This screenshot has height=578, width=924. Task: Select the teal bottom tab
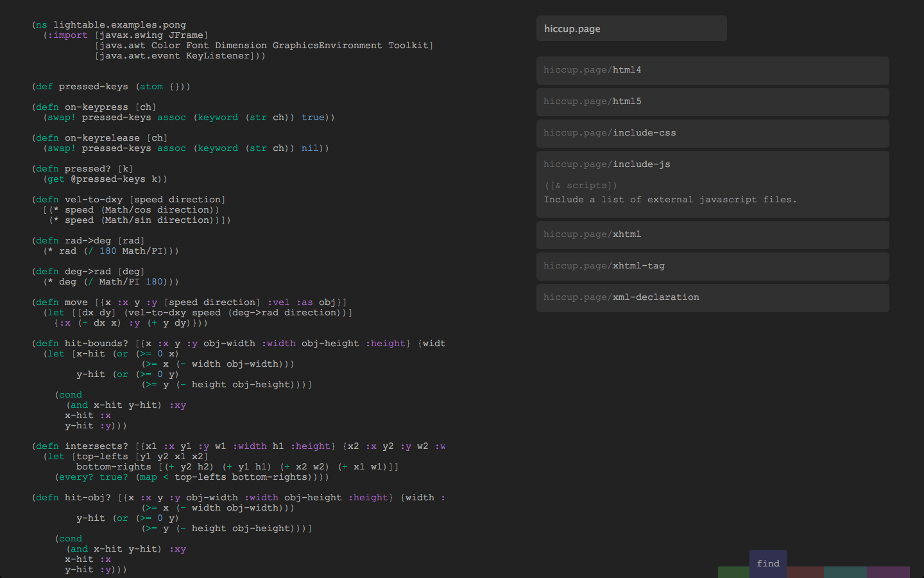(845, 572)
